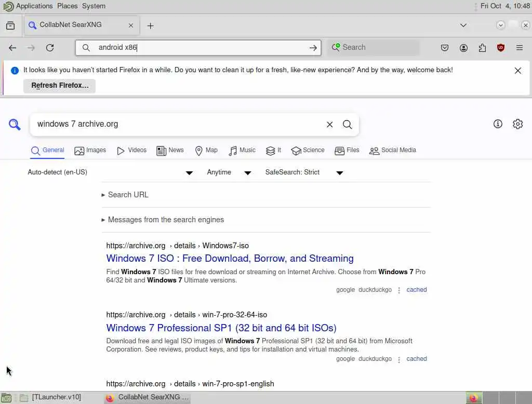The width and height of the screenshot is (532, 404).
Task: Open the SearXNG about info icon
Action: (498, 124)
